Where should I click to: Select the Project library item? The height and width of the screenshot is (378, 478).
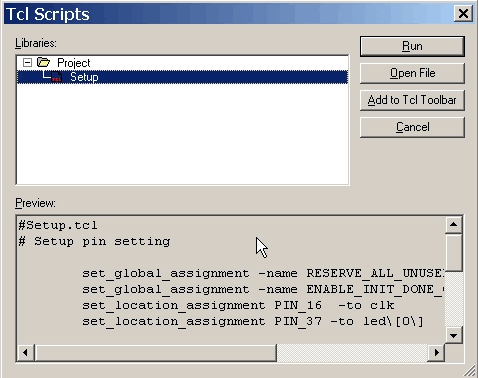pos(73,63)
